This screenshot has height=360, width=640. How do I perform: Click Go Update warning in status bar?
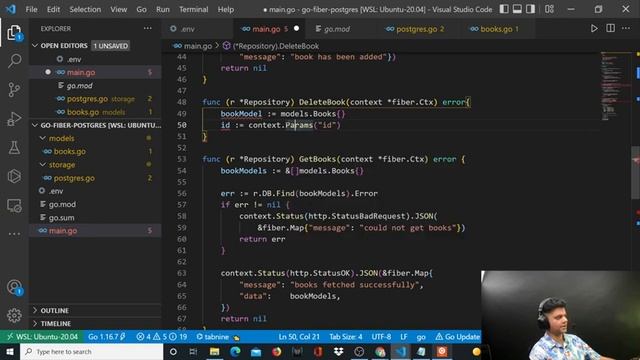[x=457, y=337]
